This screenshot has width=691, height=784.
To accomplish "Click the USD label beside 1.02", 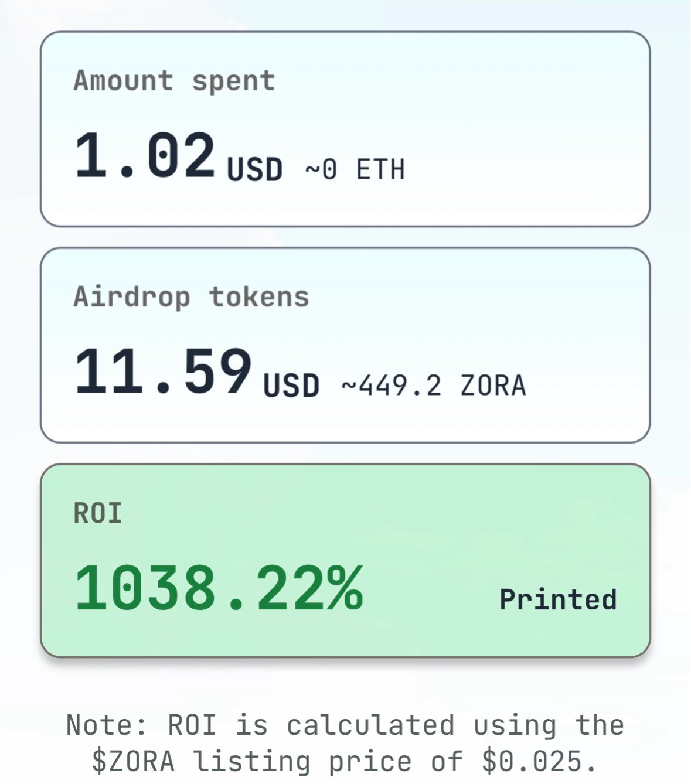I will 255,169.
